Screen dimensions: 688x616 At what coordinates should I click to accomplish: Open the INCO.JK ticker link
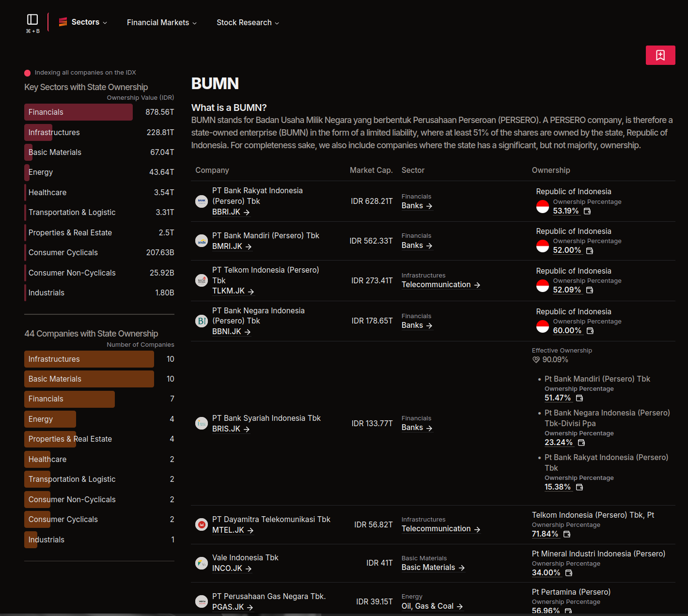(x=232, y=569)
